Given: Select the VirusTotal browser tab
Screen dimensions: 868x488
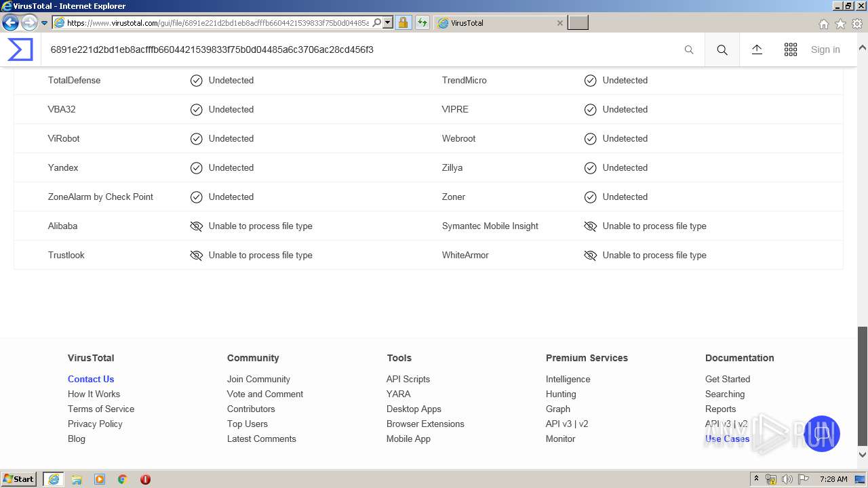Looking at the screenshot, I should (x=500, y=23).
